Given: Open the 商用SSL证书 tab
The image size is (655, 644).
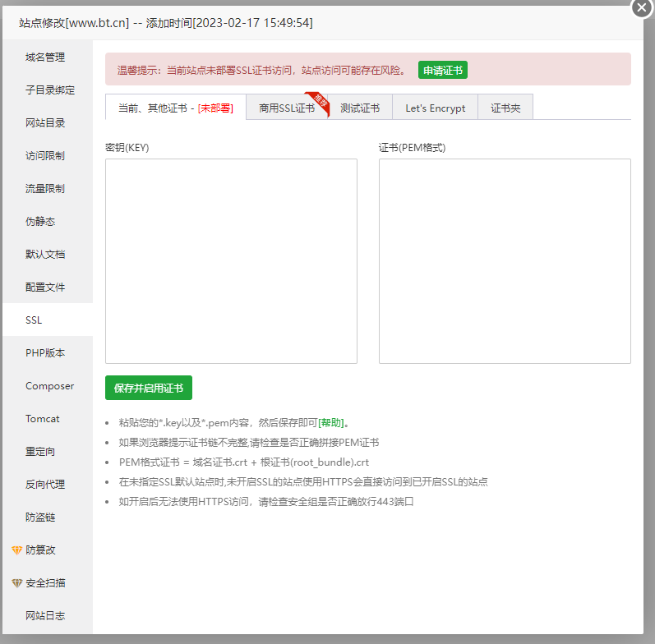Looking at the screenshot, I should tap(286, 108).
